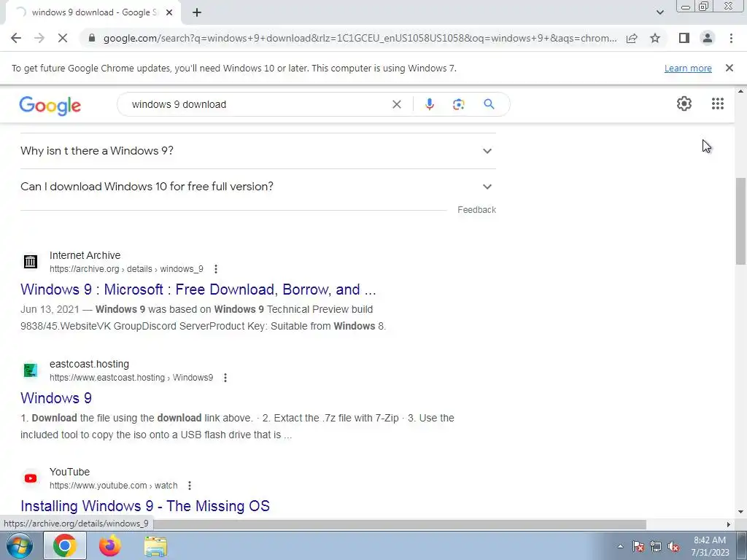Expand 'Can I download Windows 10 for free'
The height and width of the screenshot is (560, 747).
(x=258, y=186)
